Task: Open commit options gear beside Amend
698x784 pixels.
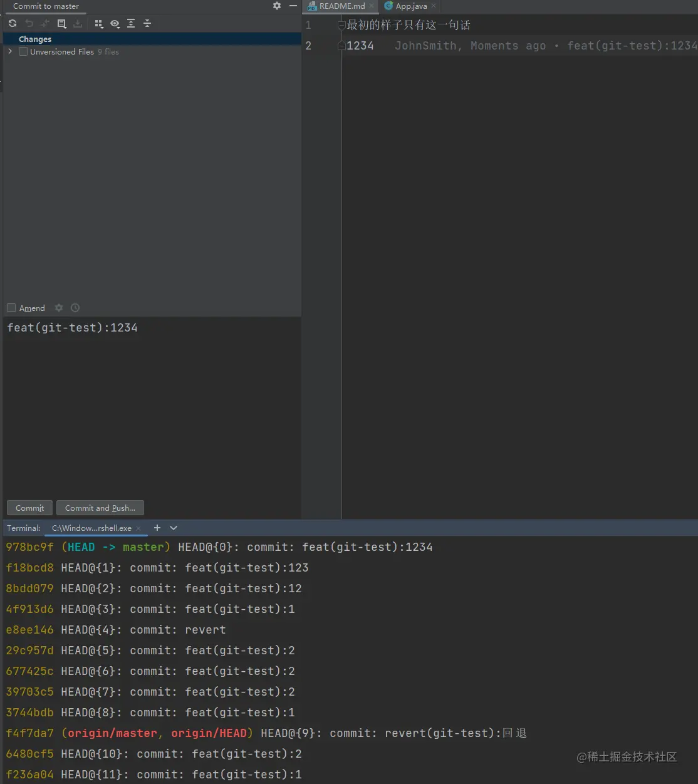Action: (x=59, y=308)
